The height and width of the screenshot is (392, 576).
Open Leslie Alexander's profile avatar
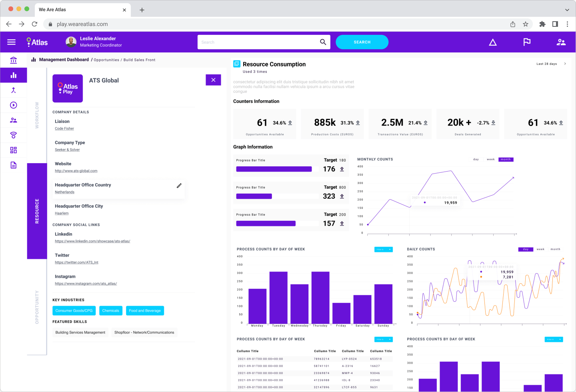[x=71, y=42]
